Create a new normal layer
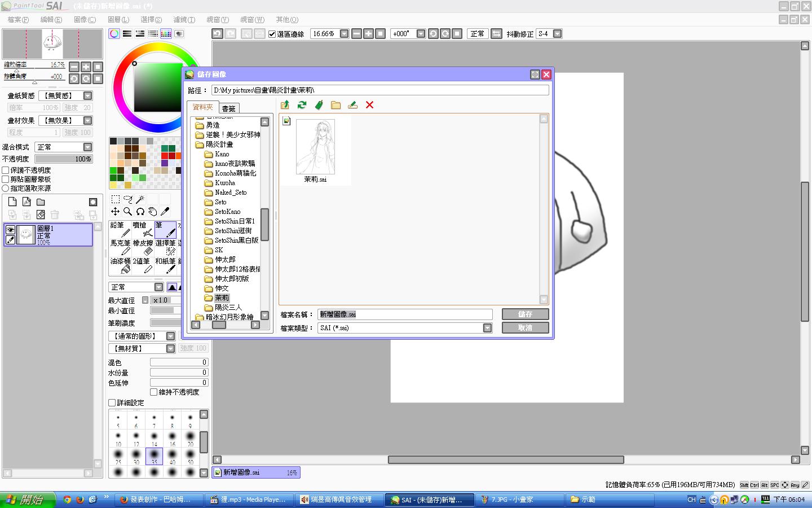Image resolution: width=812 pixels, height=508 pixels. pos(12,202)
